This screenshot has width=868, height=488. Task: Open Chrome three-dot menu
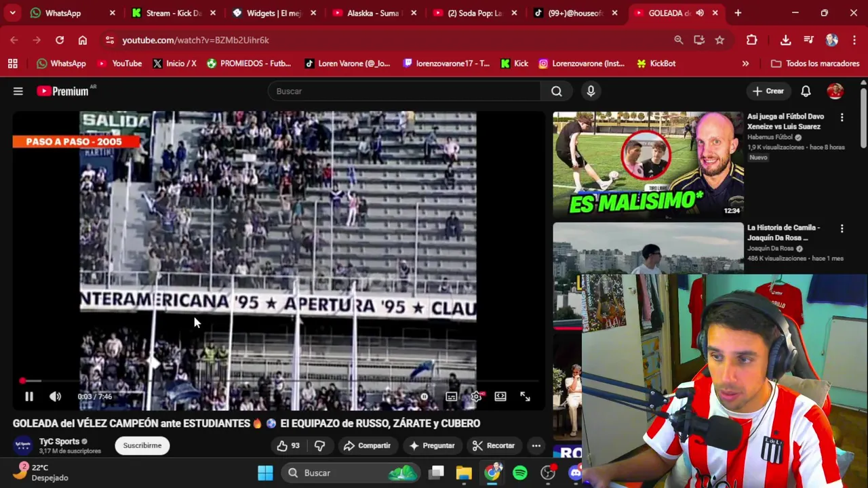(854, 40)
